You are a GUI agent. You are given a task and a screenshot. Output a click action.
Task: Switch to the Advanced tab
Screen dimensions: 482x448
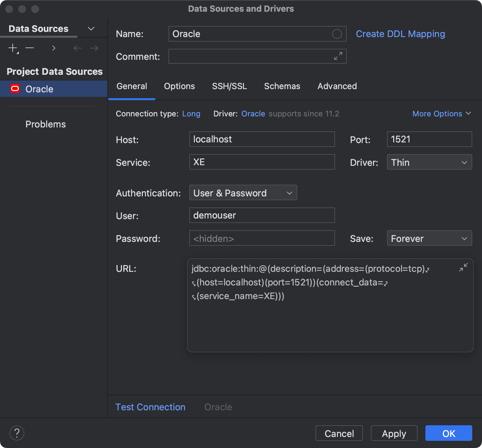tap(337, 86)
